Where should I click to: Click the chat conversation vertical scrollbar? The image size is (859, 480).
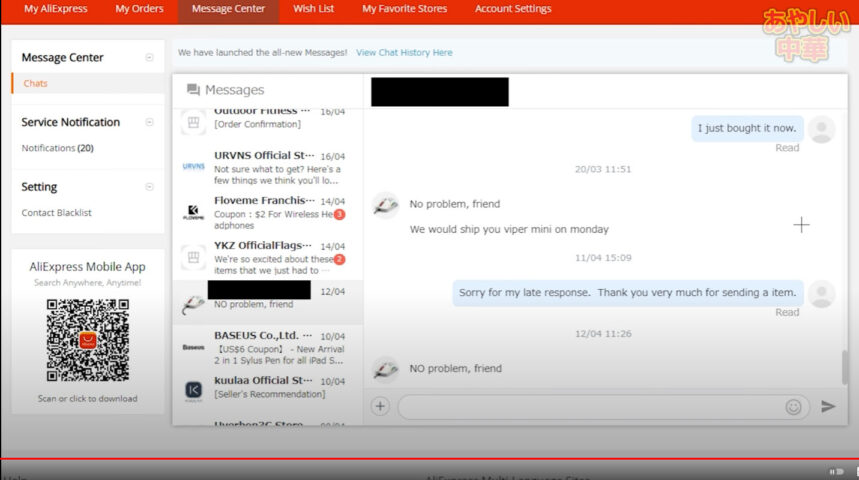(x=844, y=366)
